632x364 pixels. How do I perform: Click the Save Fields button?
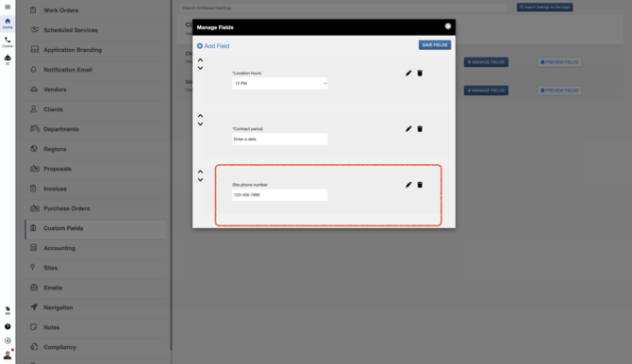[x=435, y=45]
